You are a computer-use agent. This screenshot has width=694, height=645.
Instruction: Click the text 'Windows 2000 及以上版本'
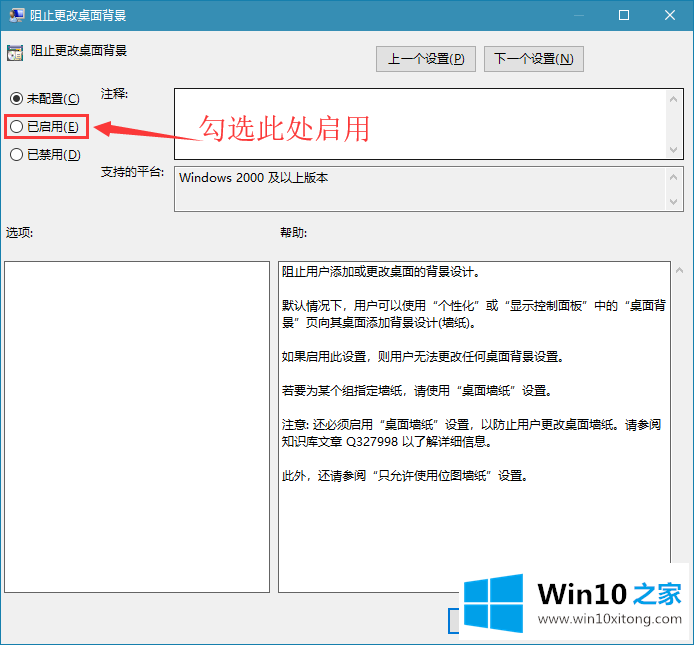pos(254,178)
